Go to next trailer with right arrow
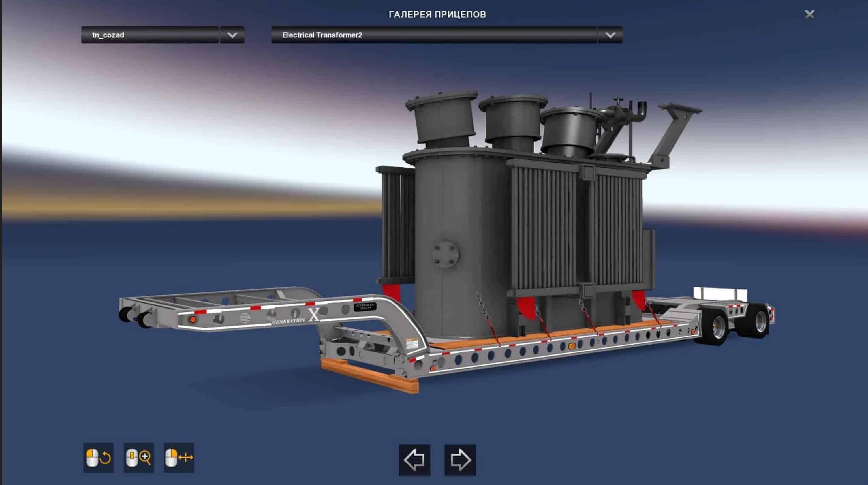 click(x=460, y=460)
